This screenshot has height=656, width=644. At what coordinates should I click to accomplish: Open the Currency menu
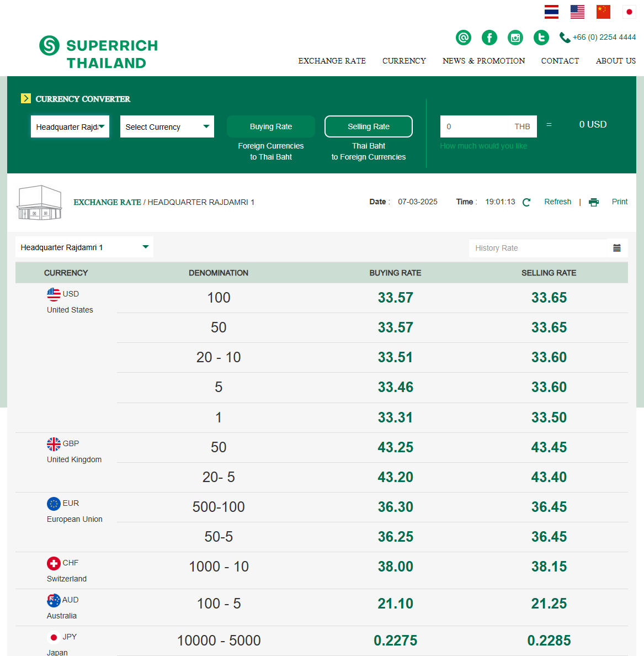pyautogui.click(x=404, y=61)
